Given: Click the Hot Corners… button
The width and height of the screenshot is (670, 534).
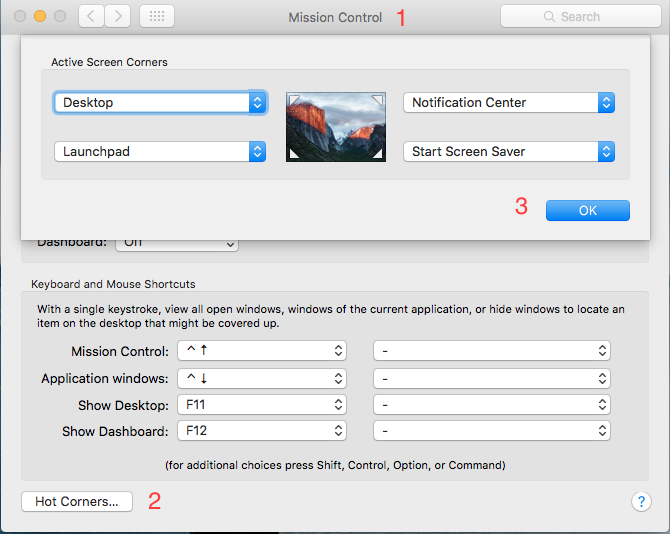Looking at the screenshot, I should 77,502.
